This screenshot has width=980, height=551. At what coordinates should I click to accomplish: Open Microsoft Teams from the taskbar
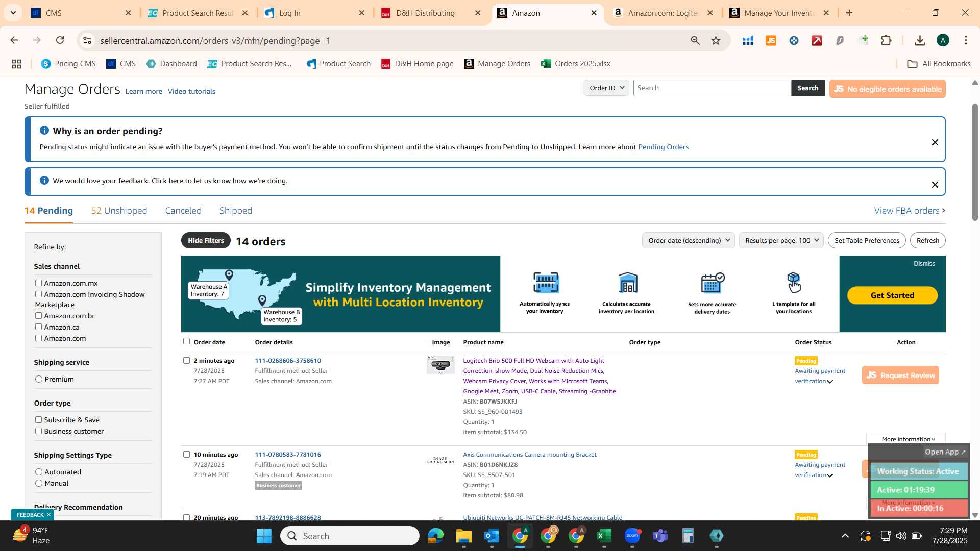coord(660,536)
